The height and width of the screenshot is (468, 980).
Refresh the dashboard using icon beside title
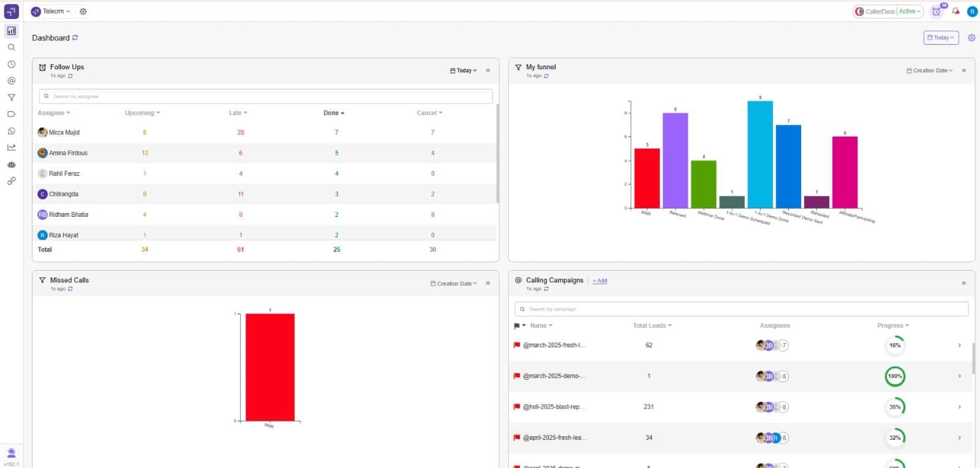75,38
